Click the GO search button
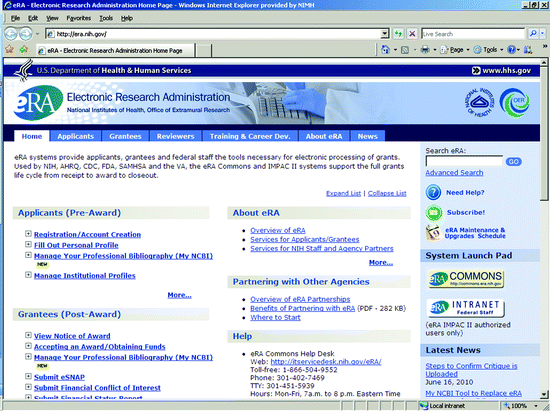The image size is (550, 411). pos(514,162)
